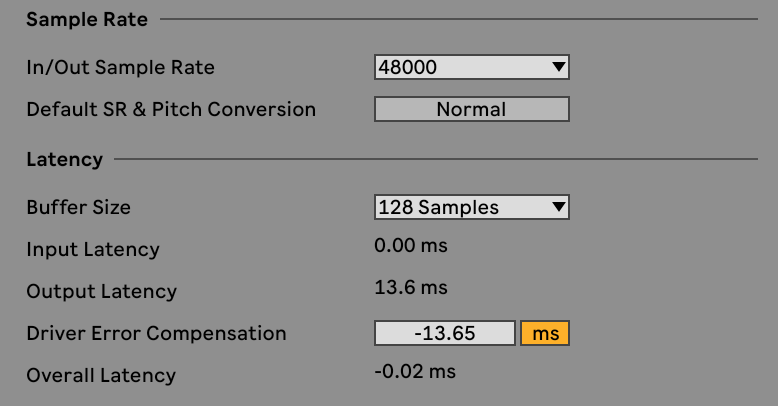Click the Driver Error Compensation label
Screen dimensions: 778x406
tap(156, 333)
